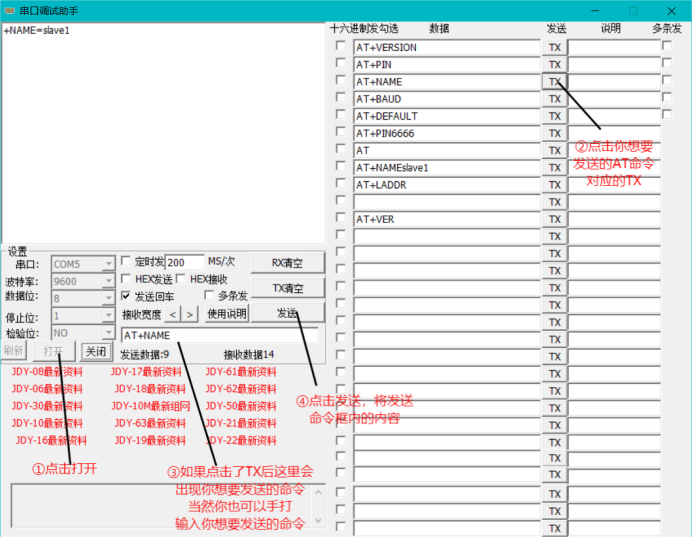Open the 数据位 8 dropdown
Screen dimensions: 692x537
pos(109,298)
